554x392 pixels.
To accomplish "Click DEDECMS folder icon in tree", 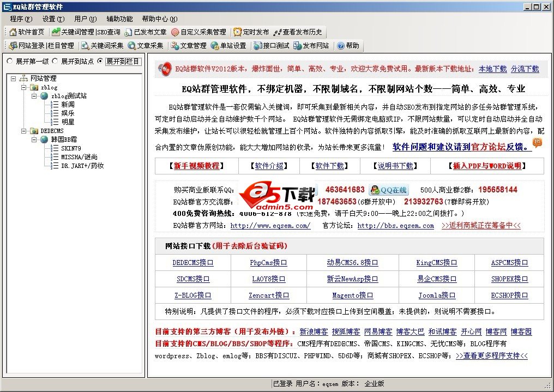I will [34, 131].
